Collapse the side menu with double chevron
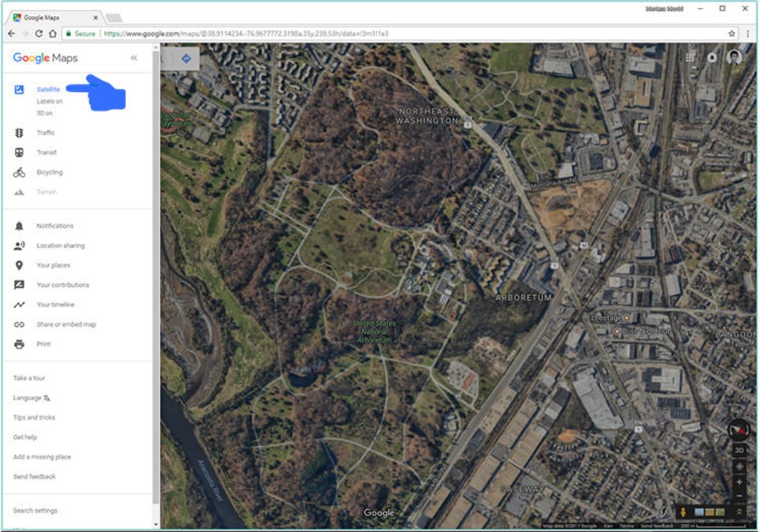This screenshot has width=760, height=532. coord(134,58)
